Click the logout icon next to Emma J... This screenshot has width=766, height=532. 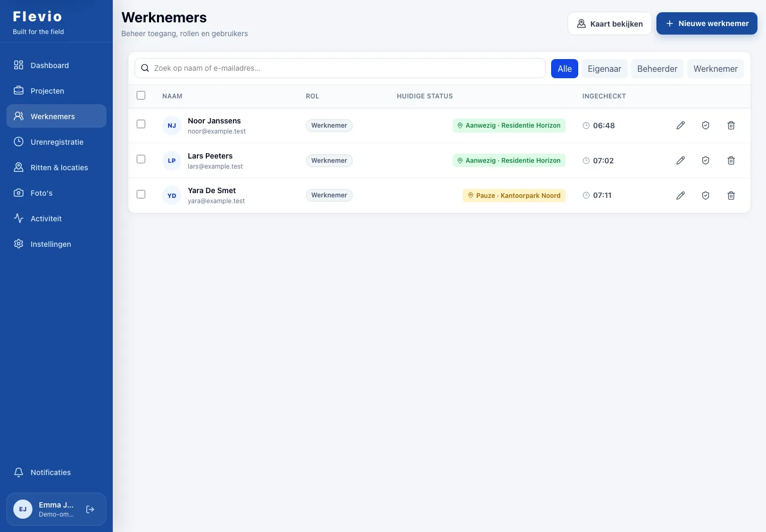[x=90, y=510]
